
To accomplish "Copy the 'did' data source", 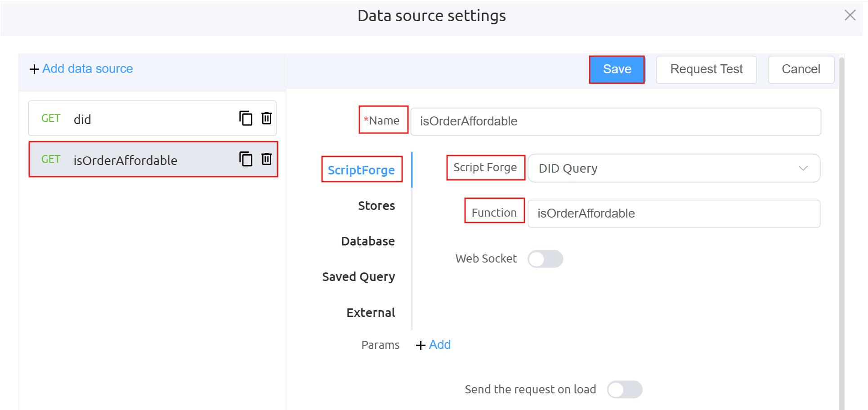I will (x=246, y=118).
